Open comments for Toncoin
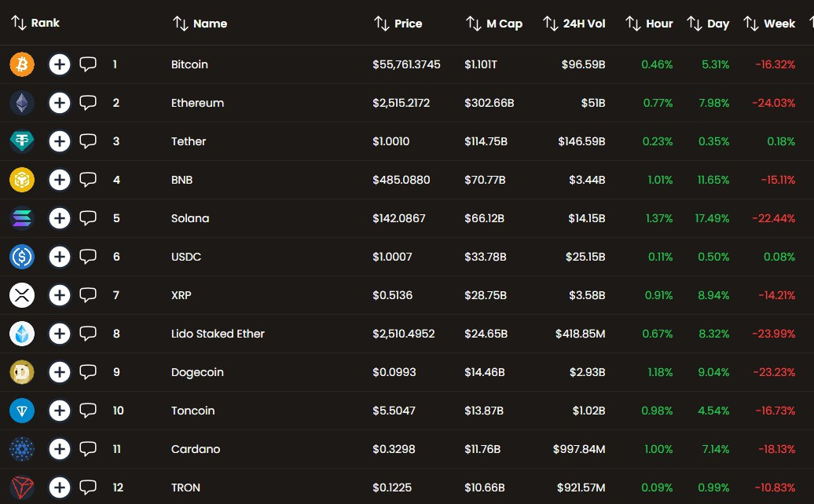The image size is (814, 504). pyautogui.click(x=88, y=411)
